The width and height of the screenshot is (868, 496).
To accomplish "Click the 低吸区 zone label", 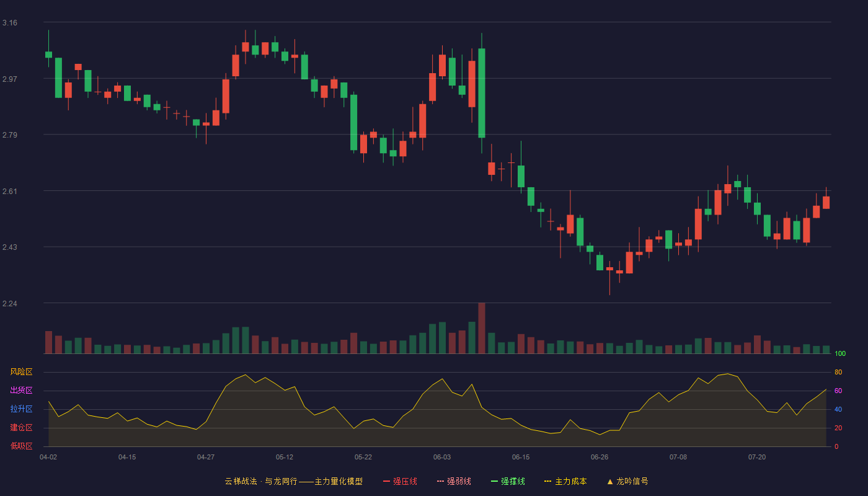I will [x=21, y=446].
